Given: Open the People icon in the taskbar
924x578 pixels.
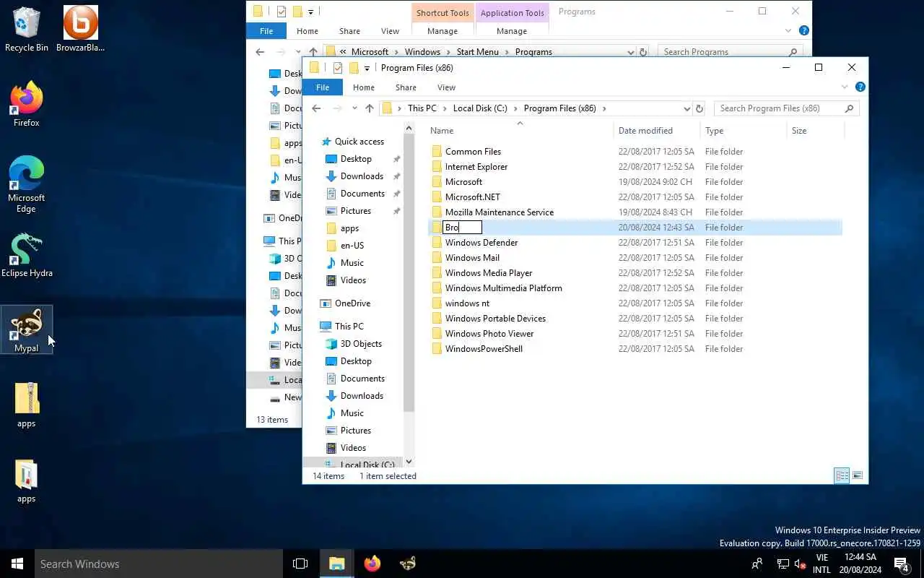Looking at the screenshot, I should [x=757, y=564].
